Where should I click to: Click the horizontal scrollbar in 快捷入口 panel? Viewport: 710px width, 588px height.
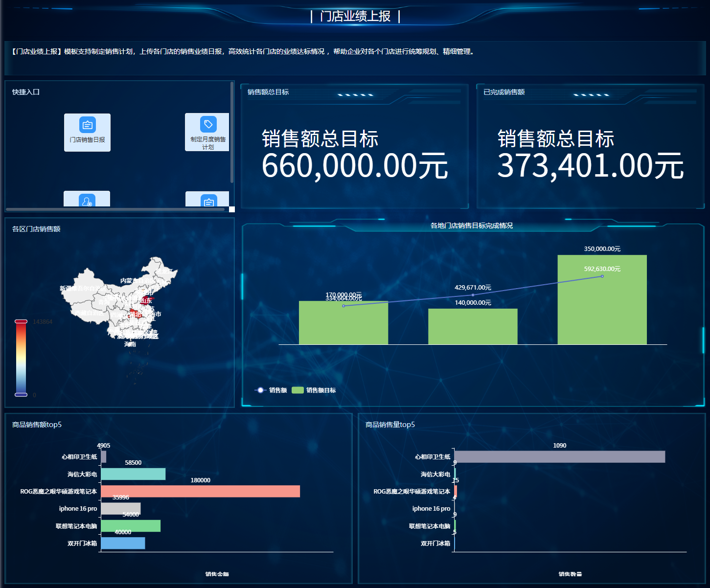pyautogui.click(x=115, y=209)
